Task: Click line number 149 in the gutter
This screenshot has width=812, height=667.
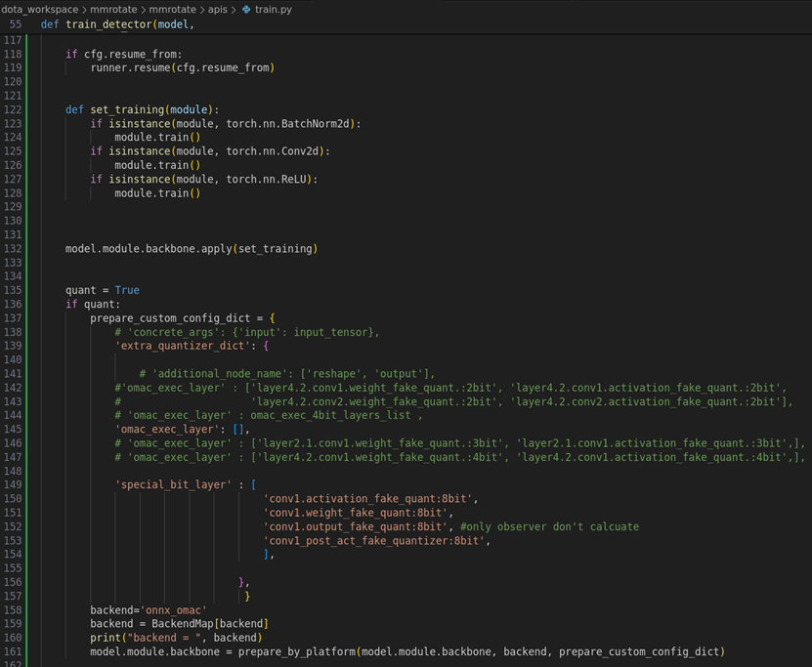Action: coord(13,484)
